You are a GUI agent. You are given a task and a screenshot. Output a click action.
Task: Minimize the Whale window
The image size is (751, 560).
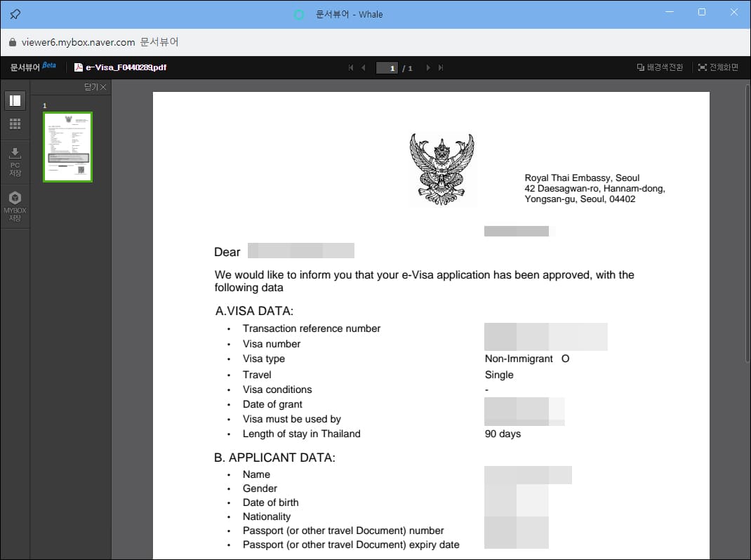670,12
